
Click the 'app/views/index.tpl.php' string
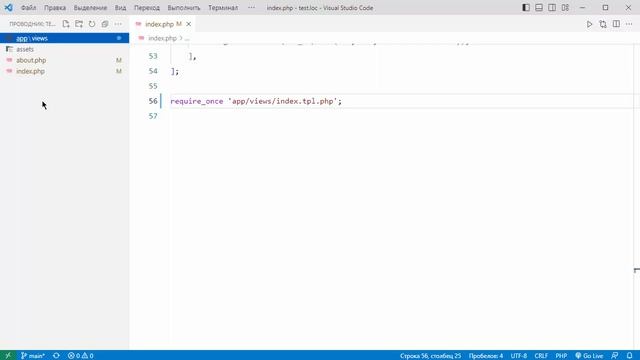pyautogui.click(x=282, y=101)
